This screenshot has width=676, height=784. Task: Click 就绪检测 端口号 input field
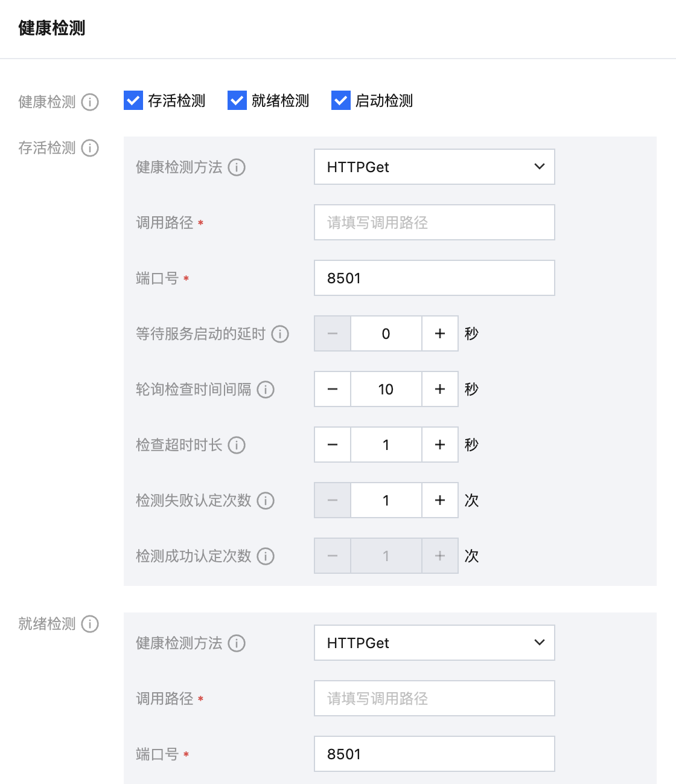pyautogui.click(x=434, y=754)
